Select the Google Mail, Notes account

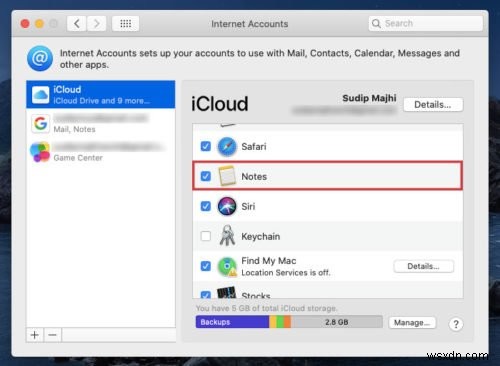101,123
